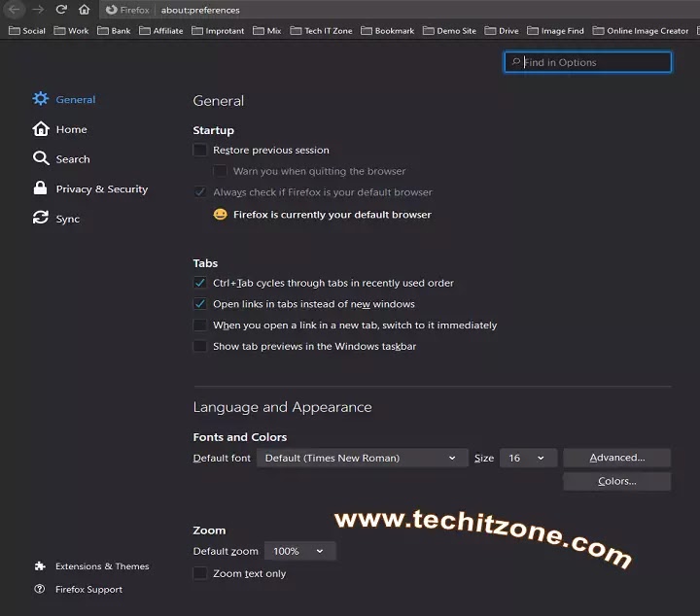
Task: Open the General gear icon in sidebar
Action: [x=41, y=98]
